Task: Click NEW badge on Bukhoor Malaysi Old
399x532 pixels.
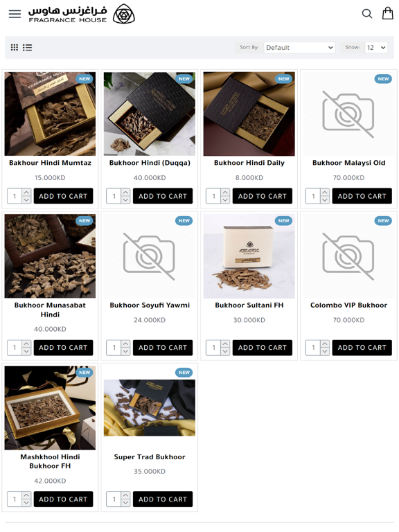Action: (x=383, y=79)
